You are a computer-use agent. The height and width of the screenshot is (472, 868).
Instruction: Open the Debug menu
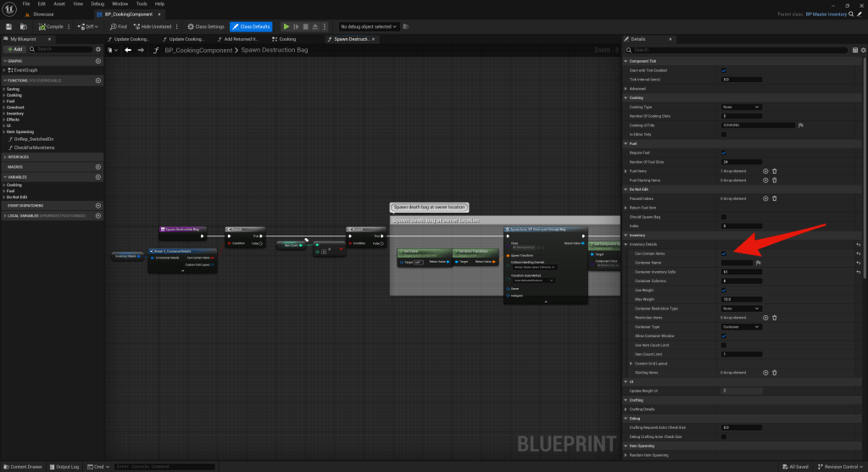(99, 4)
